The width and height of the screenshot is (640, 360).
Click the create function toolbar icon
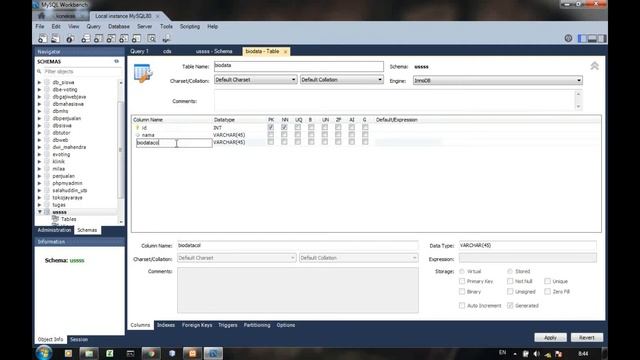coord(136,39)
